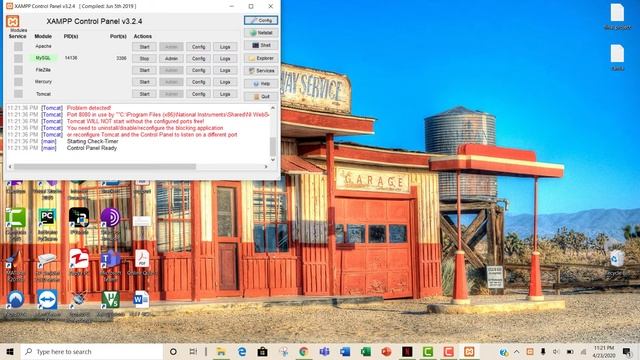Open notification center in taskbar
The width and height of the screenshot is (640, 360).
click(x=627, y=351)
